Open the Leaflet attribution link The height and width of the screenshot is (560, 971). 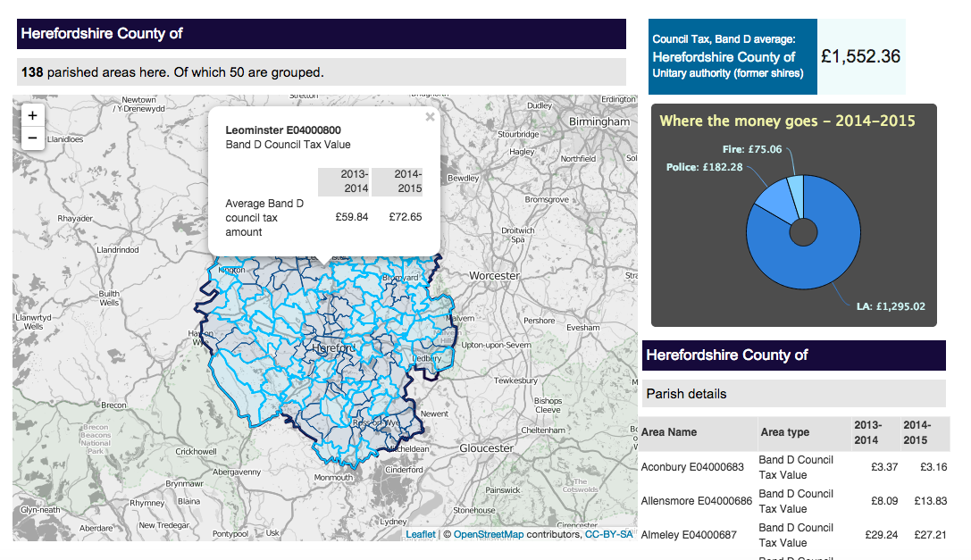[421, 534]
